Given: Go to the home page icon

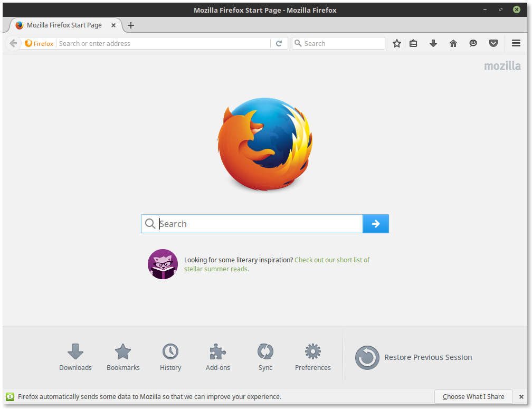Looking at the screenshot, I should [453, 43].
